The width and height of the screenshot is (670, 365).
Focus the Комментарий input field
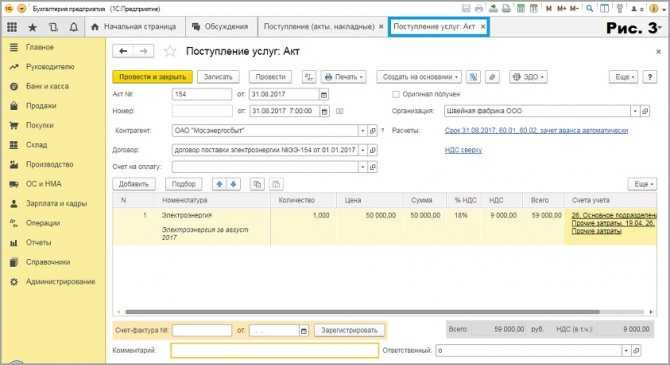[274, 351]
